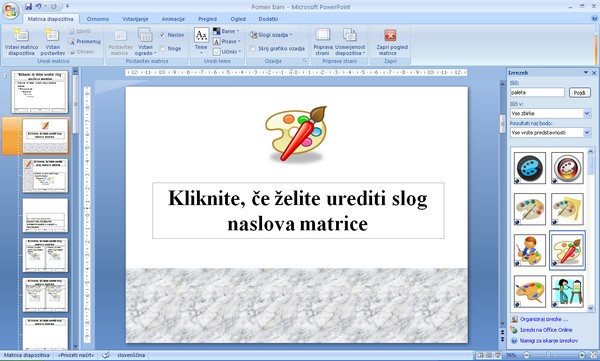Switch to the Ogled tab
This screenshot has height=361, width=600.
238,19
